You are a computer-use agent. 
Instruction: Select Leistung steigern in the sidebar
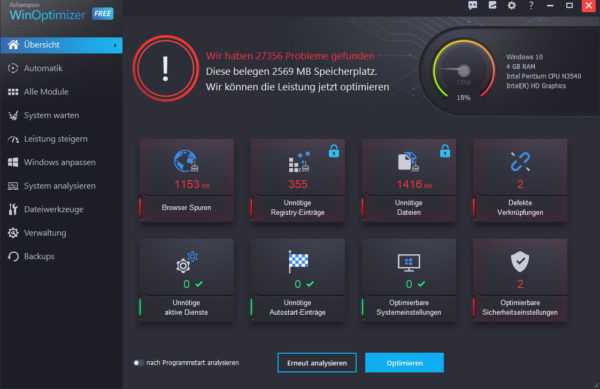tap(61, 139)
